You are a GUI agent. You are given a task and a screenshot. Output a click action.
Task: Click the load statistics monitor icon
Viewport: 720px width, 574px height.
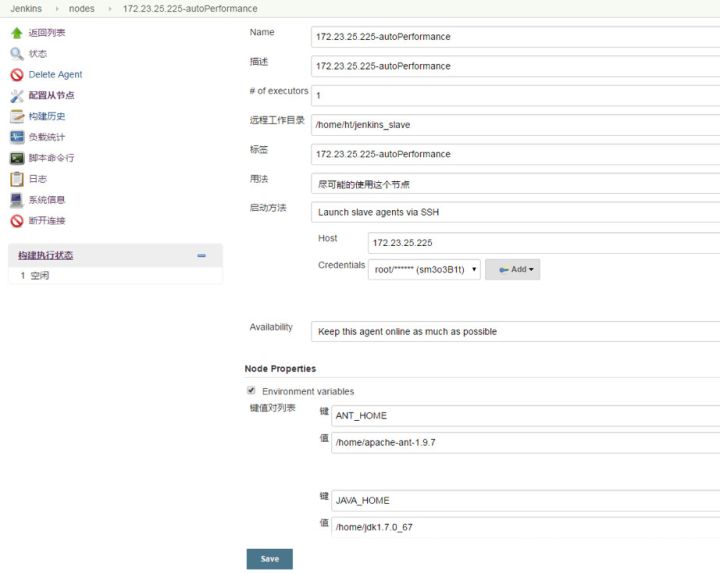[x=17, y=137]
